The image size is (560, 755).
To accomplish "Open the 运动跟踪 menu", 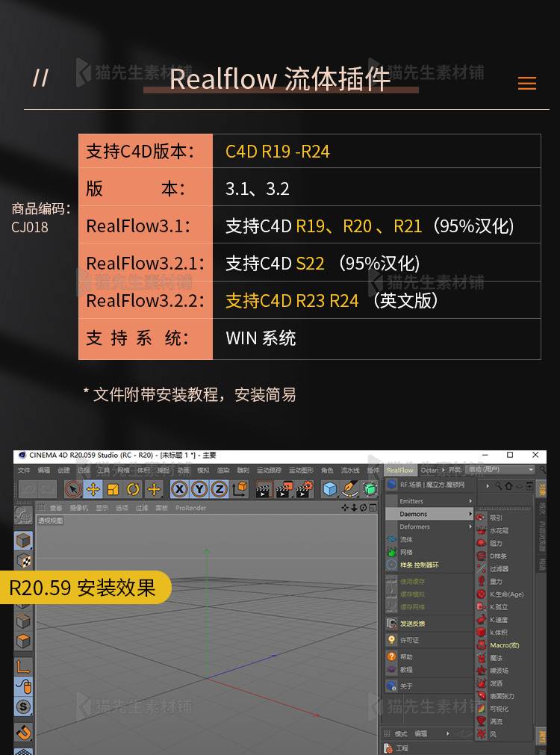I will click(269, 470).
